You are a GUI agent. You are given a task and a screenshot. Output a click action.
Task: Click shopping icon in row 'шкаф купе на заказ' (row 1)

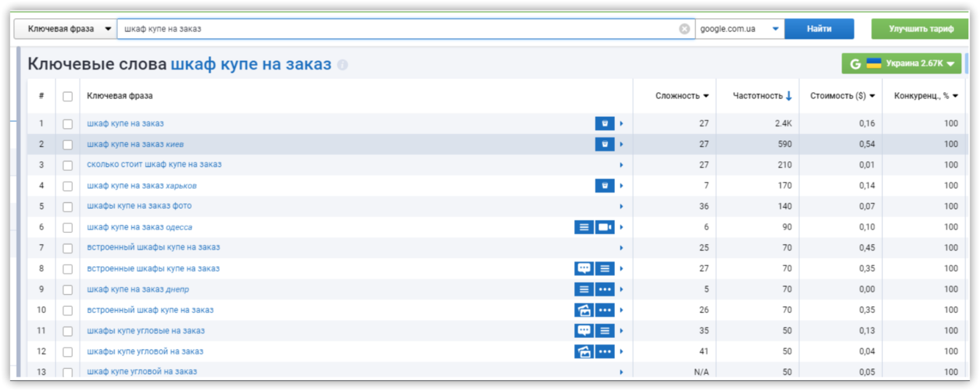(604, 123)
